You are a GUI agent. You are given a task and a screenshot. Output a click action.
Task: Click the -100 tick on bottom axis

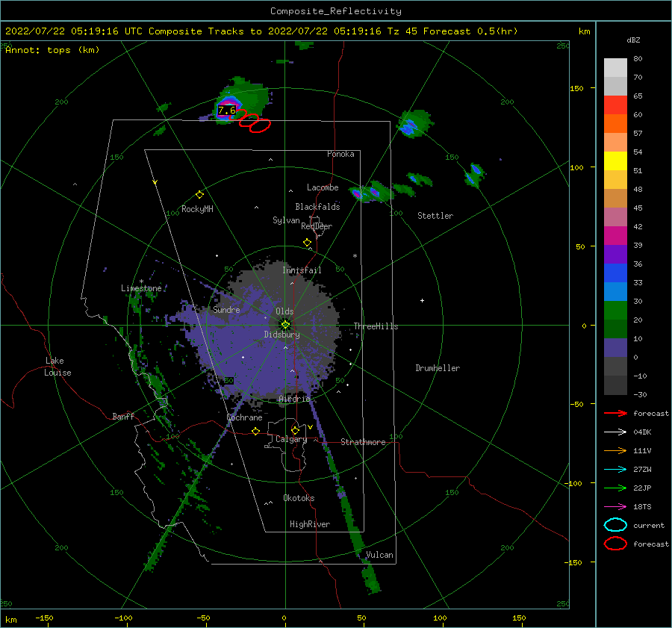[123, 618]
